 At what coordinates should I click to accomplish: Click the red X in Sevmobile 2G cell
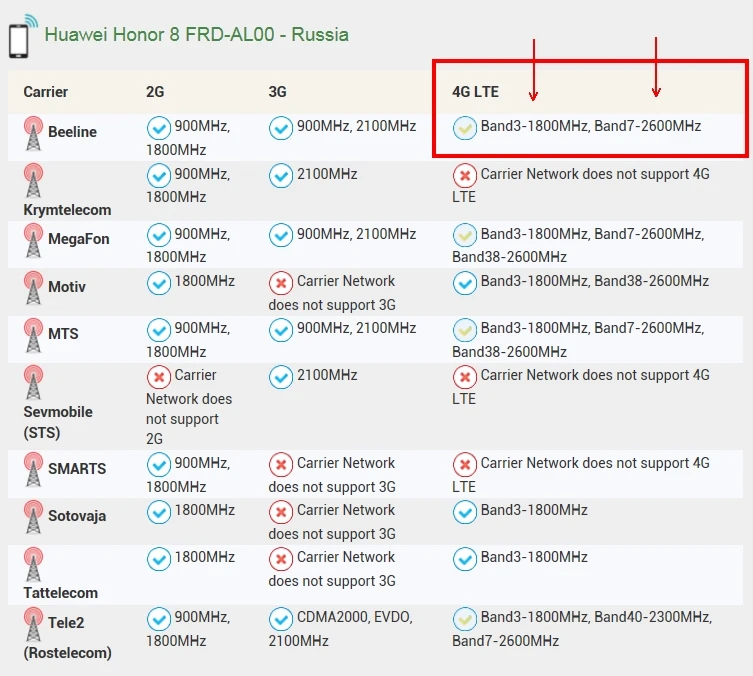pos(158,377)
